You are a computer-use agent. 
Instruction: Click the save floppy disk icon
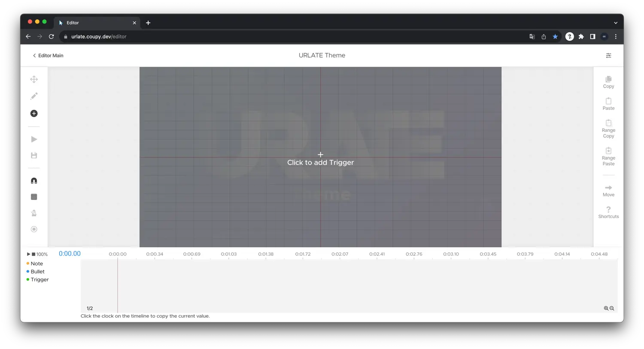pos(34,155)
